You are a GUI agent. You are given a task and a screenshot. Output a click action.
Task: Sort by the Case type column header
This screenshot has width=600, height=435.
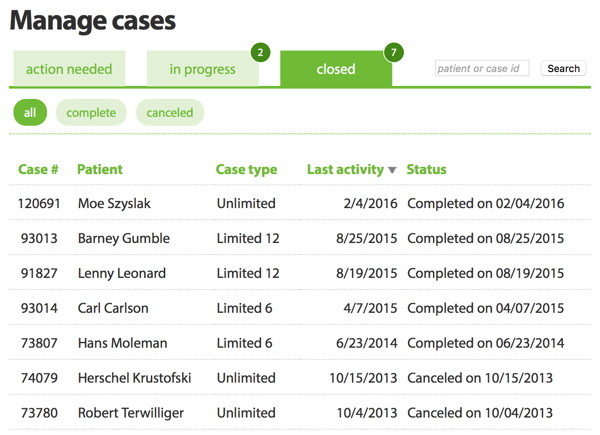(246, 169)
